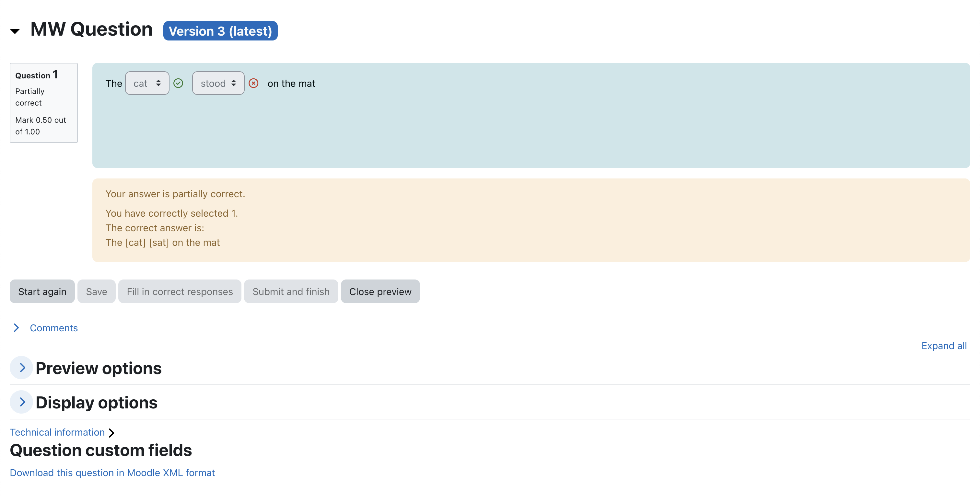
Task: Click 'Partially correct' status text
Action: click(30, 97)
